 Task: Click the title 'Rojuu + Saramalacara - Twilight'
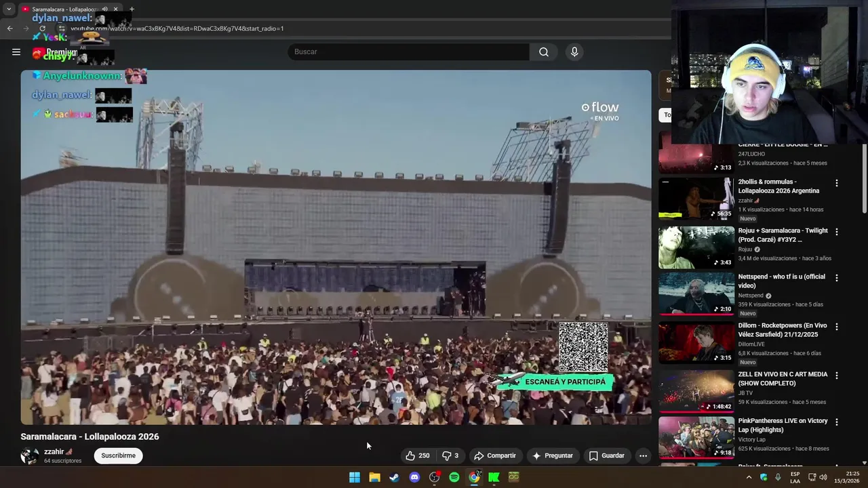click(x=783, y=235)
